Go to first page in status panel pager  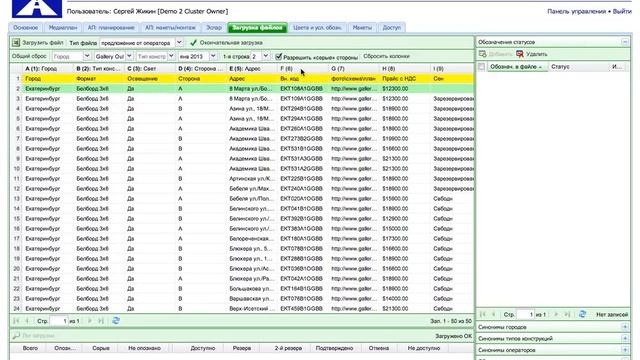tap(483, 314)
